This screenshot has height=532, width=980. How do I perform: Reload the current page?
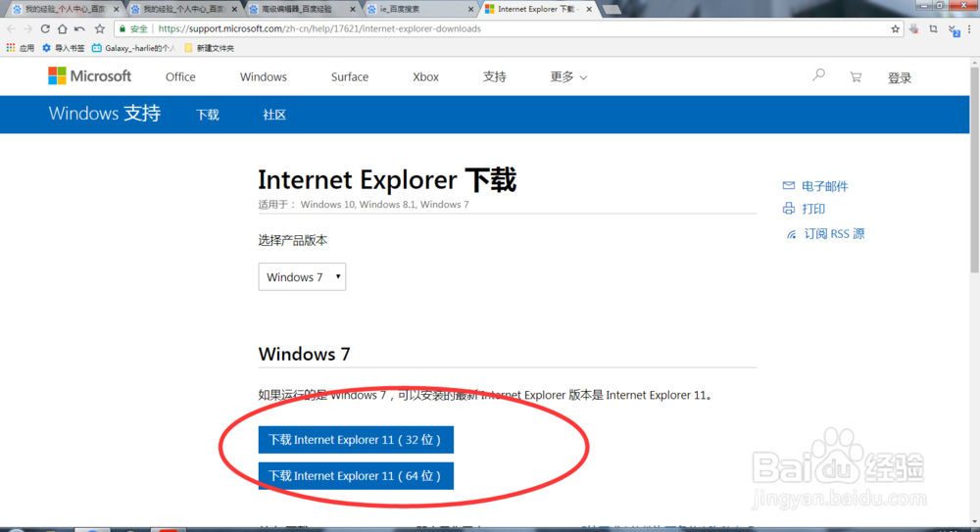pos(45,28)
